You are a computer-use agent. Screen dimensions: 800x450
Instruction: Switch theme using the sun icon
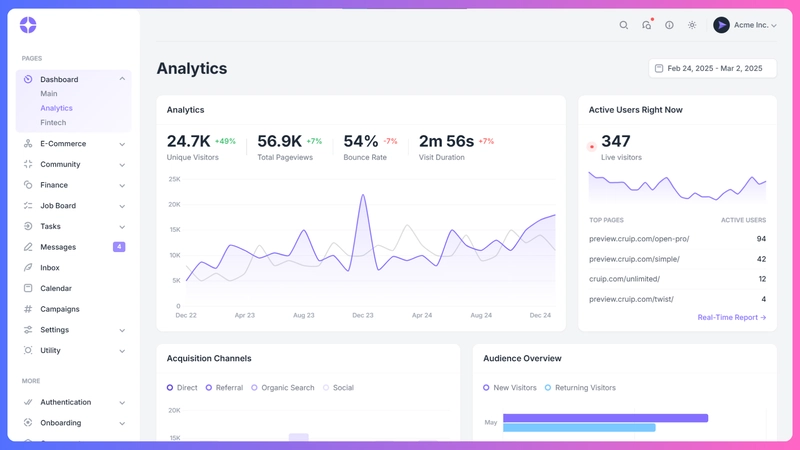pyautogui.click(x=692, y=25)
